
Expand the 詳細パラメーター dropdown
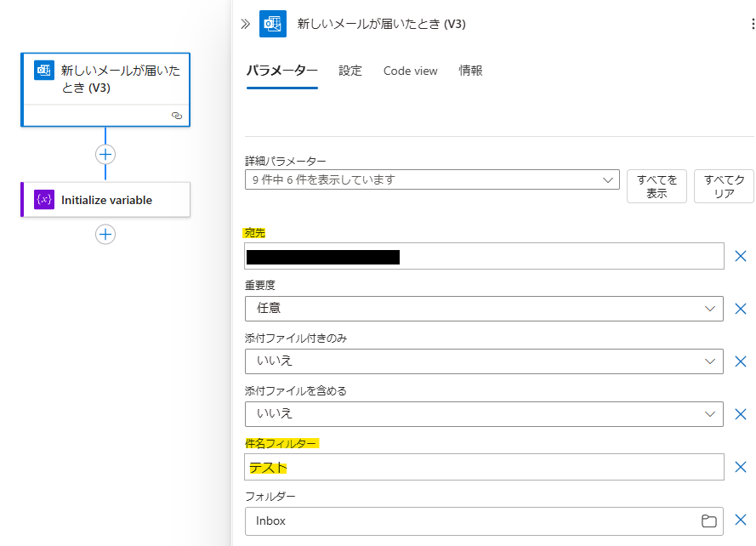pyautogui.click(x=432, y=179)
